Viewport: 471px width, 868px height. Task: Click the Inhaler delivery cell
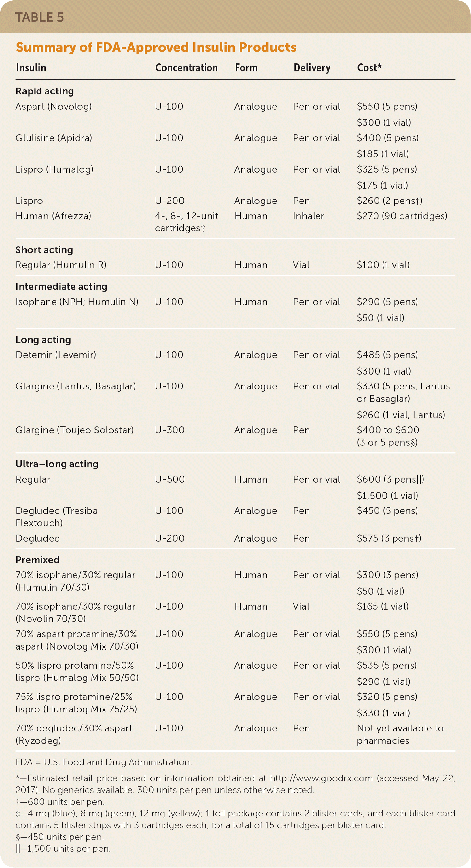pyautogui.click(x=308, y=216)
